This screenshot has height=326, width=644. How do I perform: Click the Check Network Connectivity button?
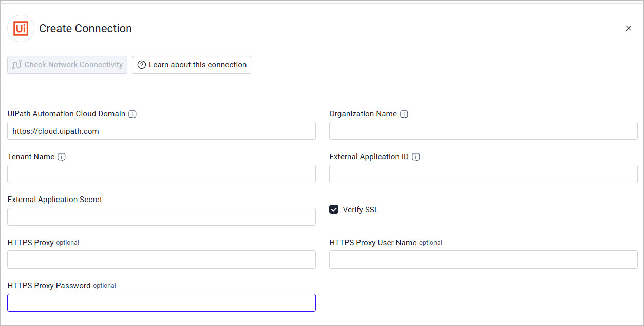tap(67, 65)
